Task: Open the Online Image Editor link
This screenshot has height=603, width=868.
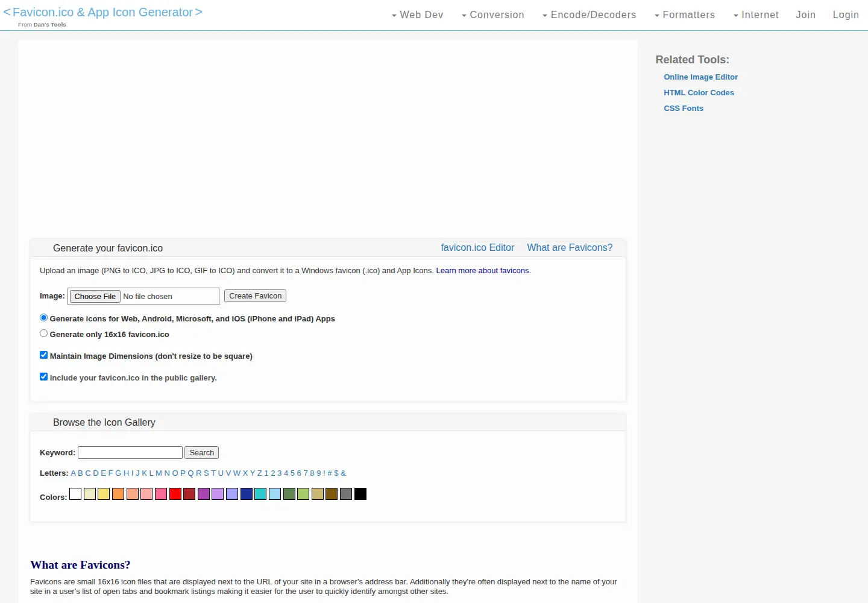Action: [700, 77]
